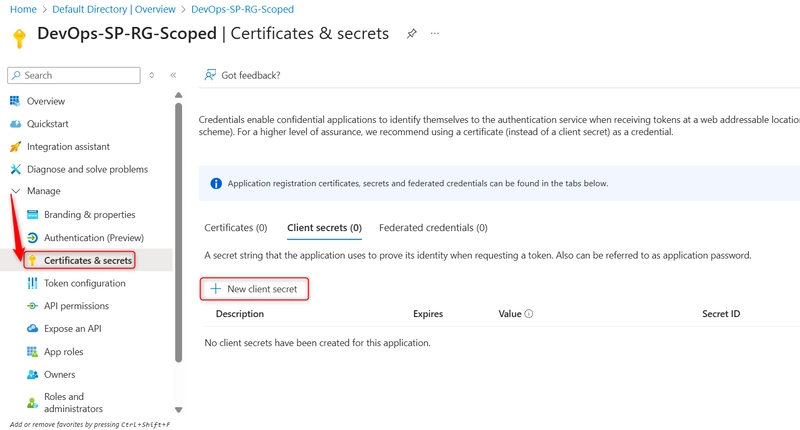
Task: Switch to the Federated credentials (0) tab
Action: (x=433, y=227)
